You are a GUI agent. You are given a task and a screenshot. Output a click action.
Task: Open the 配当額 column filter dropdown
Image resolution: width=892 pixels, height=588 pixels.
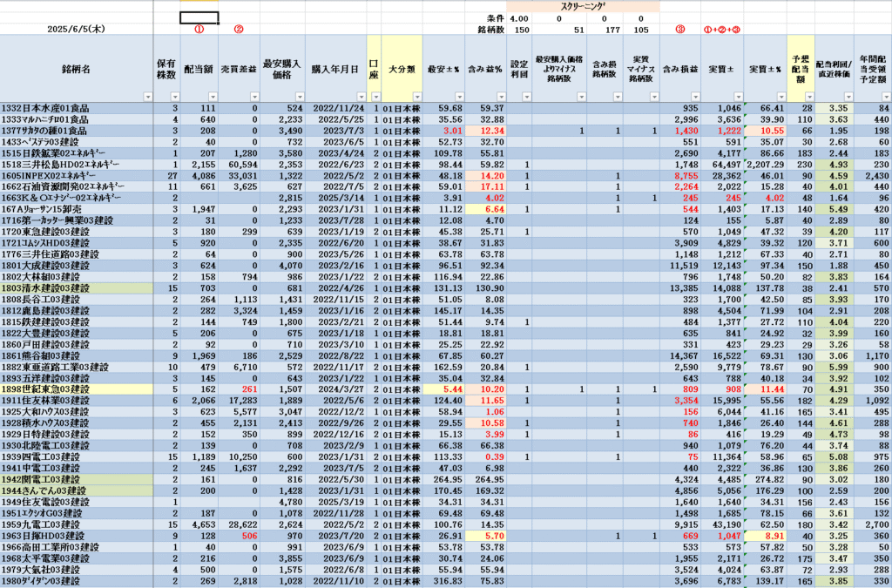(213, 97)
